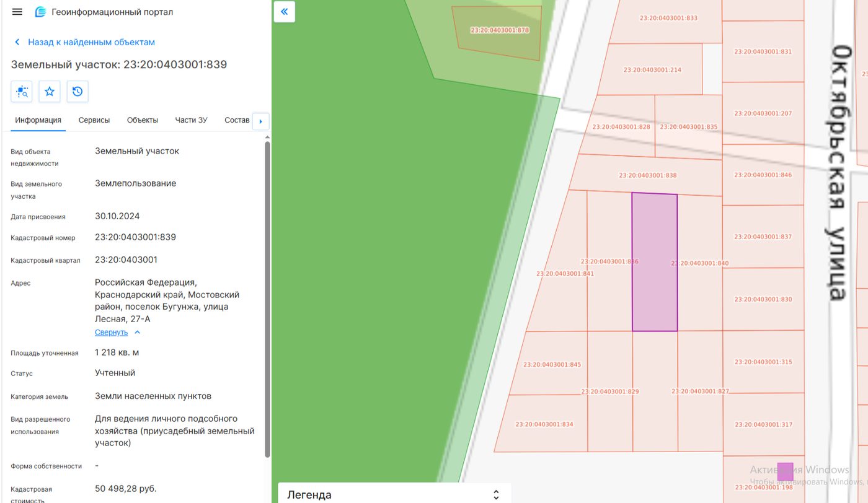Open the Объекты tab
Image resolution: width=868 pixels, height=503 pixels.
pos(143,120)
